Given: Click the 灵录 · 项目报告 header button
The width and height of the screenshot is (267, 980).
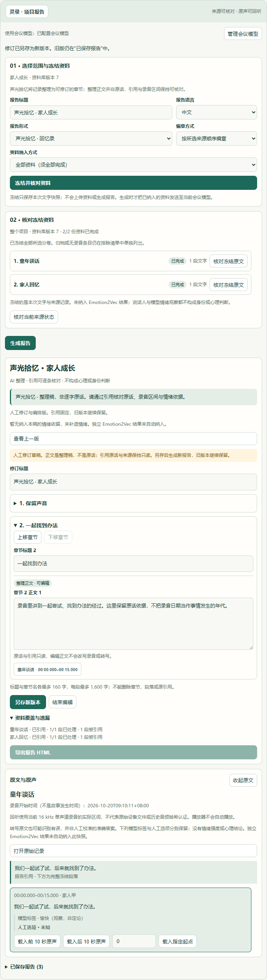Looking at the screenshot, I should click(27, 12).
